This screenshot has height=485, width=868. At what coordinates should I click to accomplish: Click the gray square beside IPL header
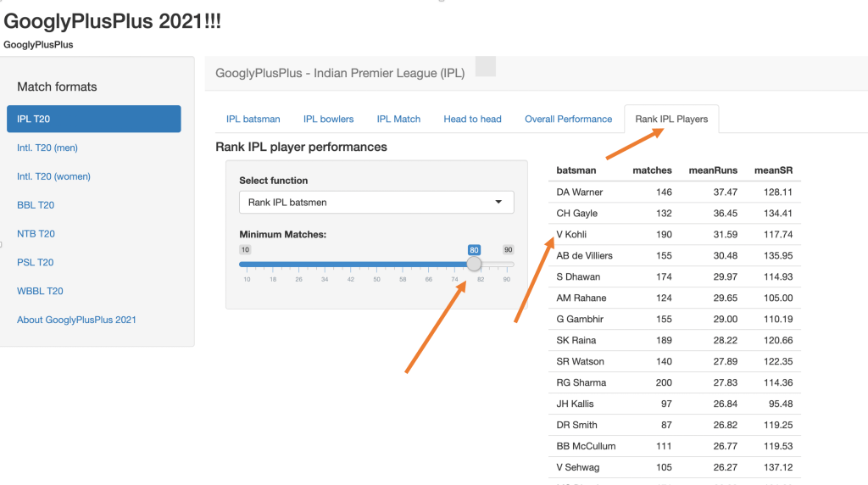click(485, 67)
